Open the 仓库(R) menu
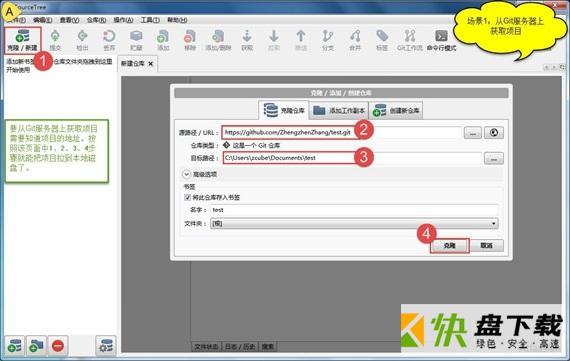Screen dimensions: 570x361 pos(96,20)
